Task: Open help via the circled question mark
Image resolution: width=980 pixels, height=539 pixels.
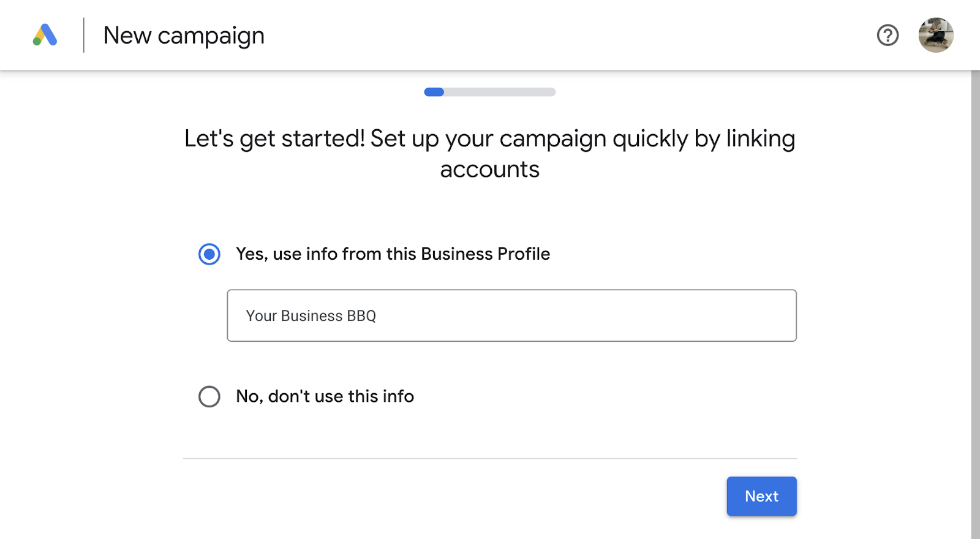Action: (x=887, y=36)
